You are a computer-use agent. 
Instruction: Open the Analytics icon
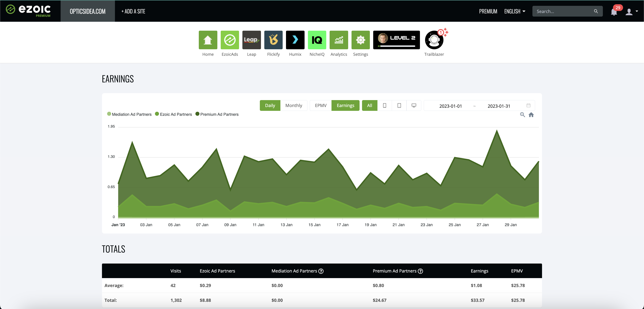pyautogui.click(x=339, y=40)
